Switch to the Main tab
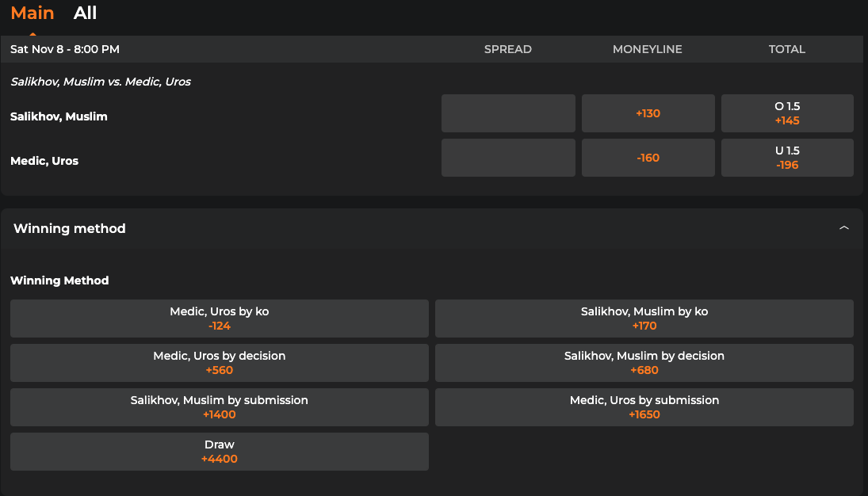 click(33, 13)
